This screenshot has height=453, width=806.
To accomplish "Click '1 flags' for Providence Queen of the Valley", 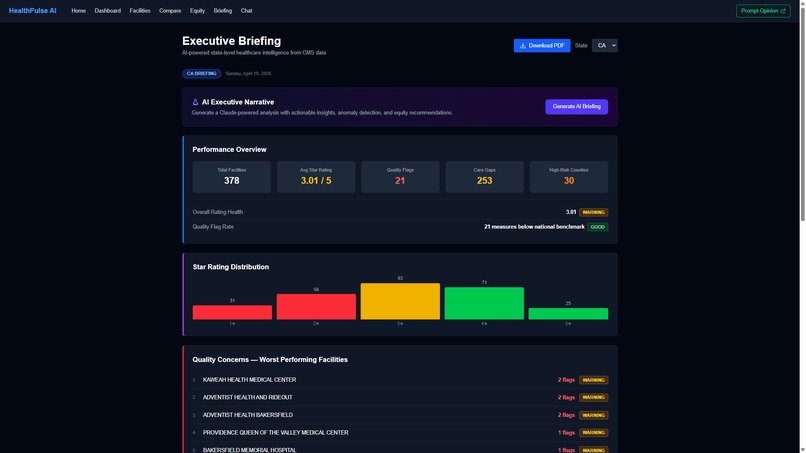I will [566, 432].
